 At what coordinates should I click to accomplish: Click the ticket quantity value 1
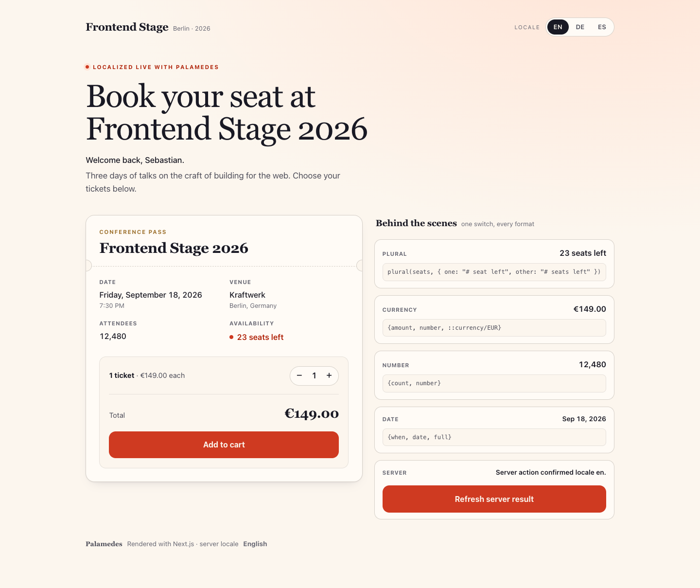pyautogui.click(x=314, y=375)
